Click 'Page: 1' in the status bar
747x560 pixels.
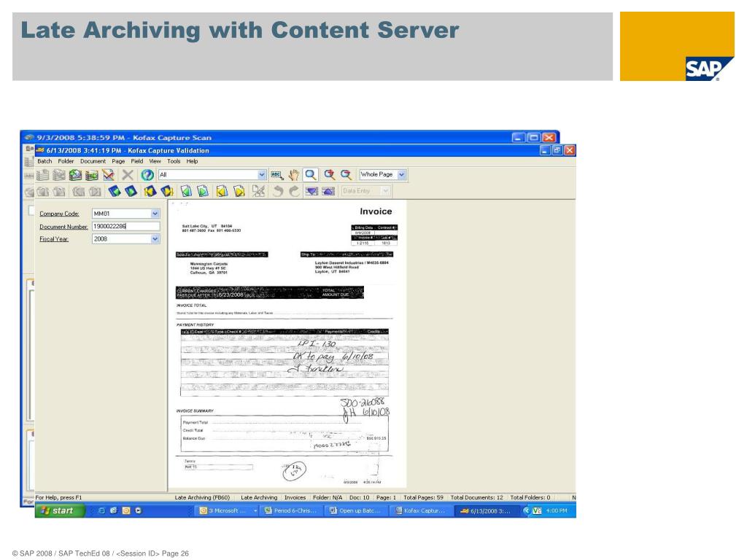[386, 497]
